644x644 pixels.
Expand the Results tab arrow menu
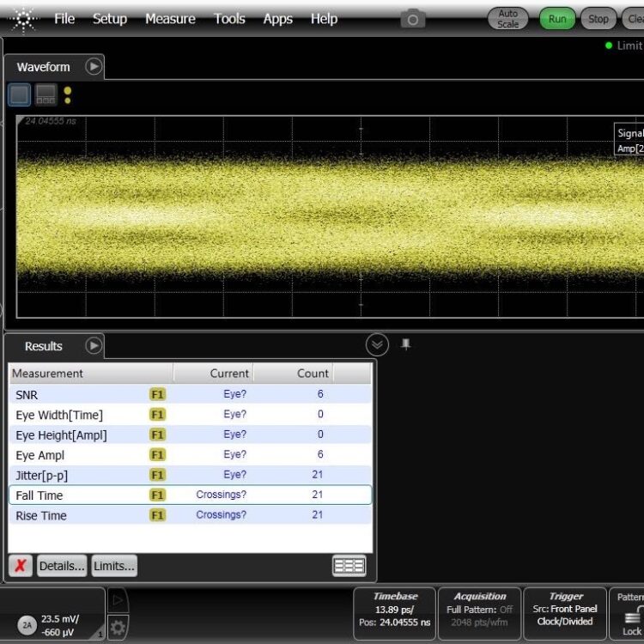94,346
